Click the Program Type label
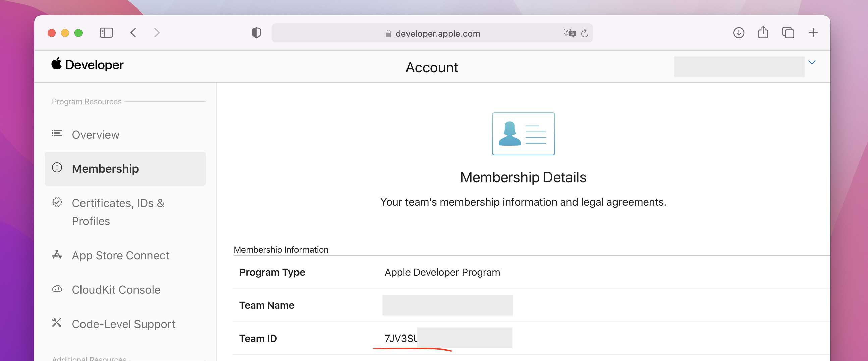Screen dimensions: 868x361 tap(272, 272)
